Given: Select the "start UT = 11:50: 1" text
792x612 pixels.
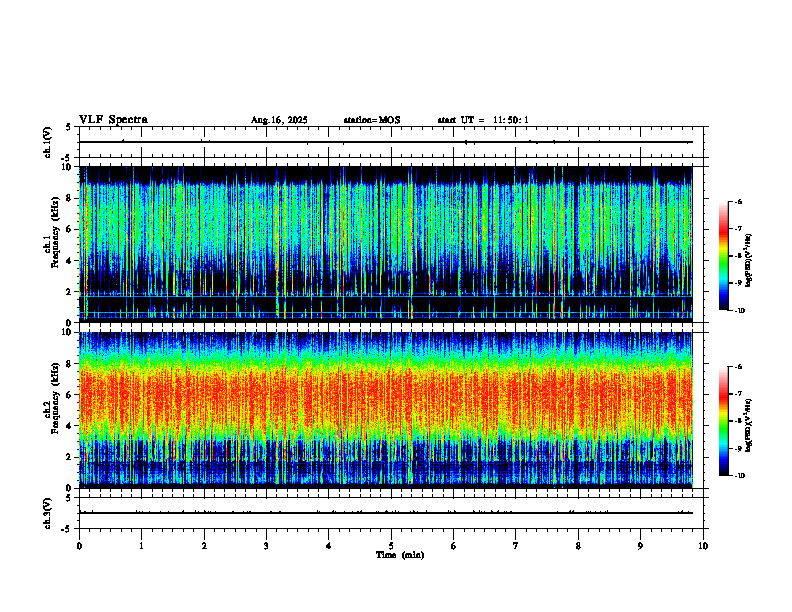Looking at the screenshot, I should [x=483, y=120].
